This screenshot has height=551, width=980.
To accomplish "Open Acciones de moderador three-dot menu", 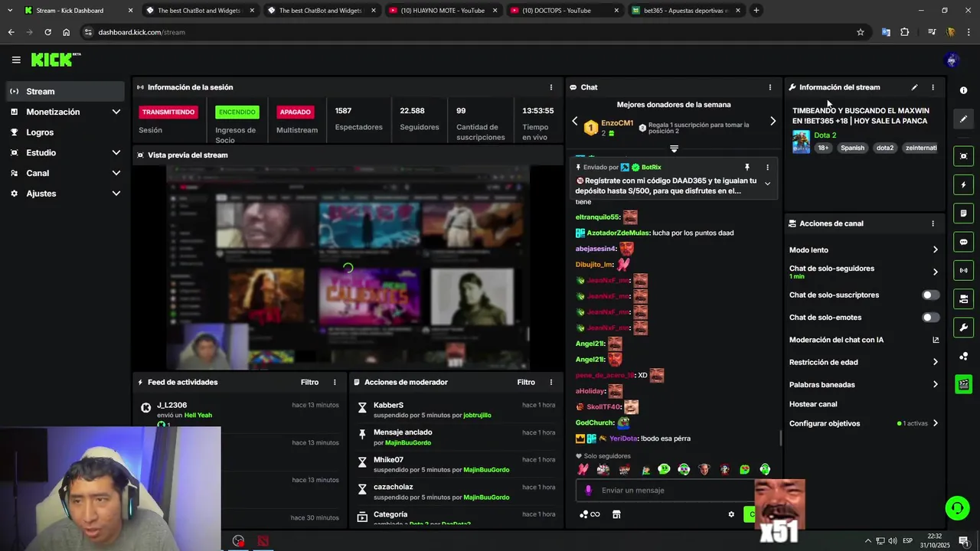I will pos(550,382).
